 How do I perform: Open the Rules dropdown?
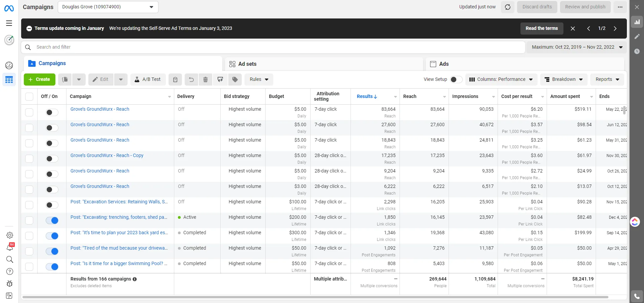point(259,80)
